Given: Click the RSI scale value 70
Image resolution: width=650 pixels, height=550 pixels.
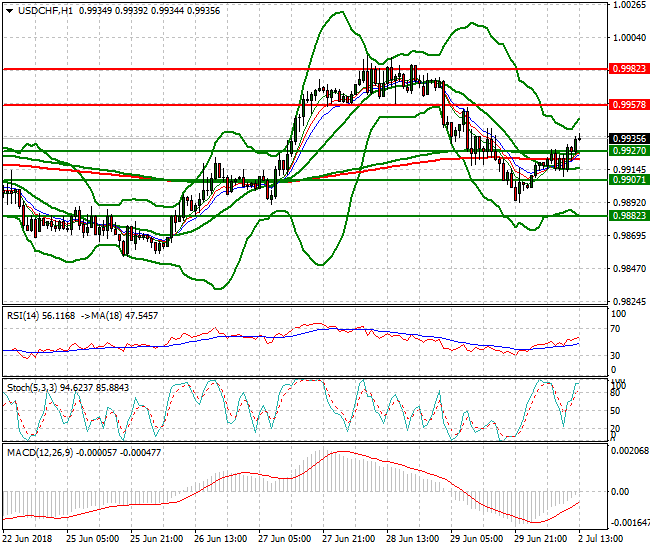Looking at the screenshot, I should click(616, 329).
